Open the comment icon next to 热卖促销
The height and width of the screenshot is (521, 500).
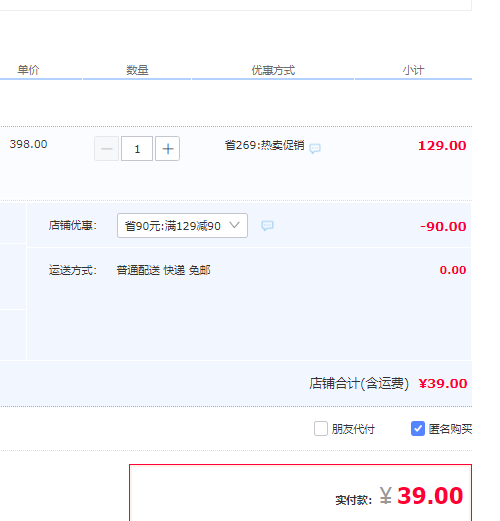click(315, 148)
